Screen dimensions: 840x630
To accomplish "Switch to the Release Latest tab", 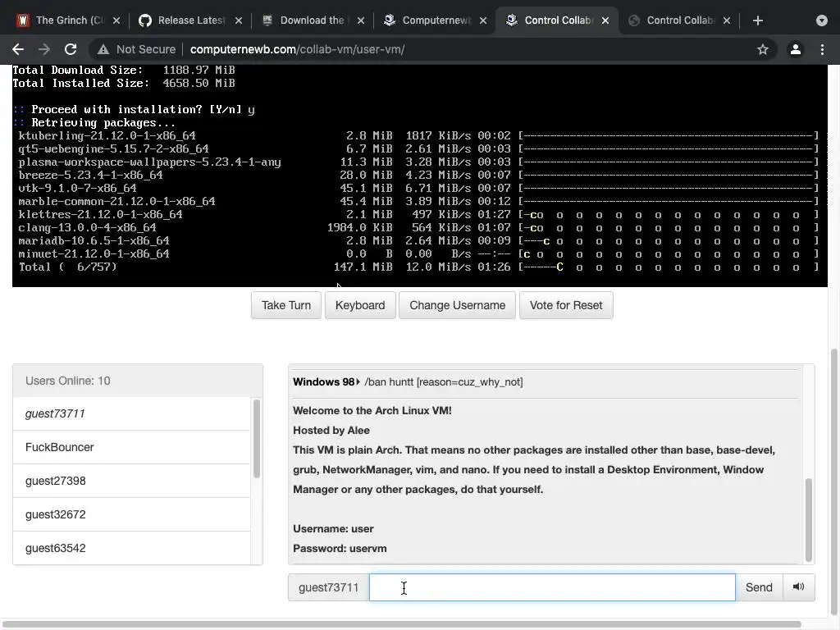I will tap(190, 21).
